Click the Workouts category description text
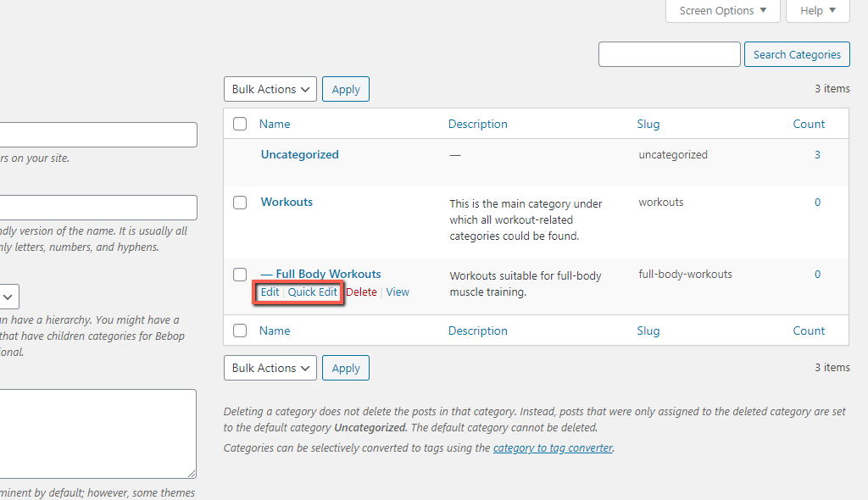The image size is (868, 500). click(x=526, y=219)
